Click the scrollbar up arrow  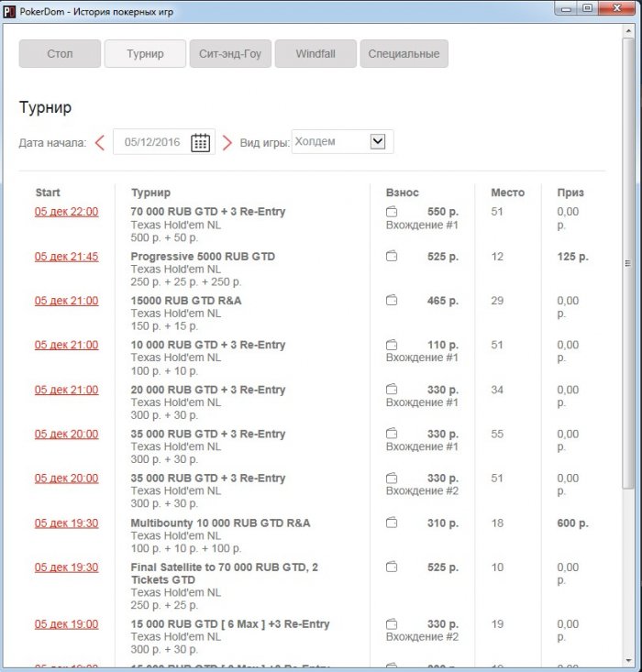point(628,31)
